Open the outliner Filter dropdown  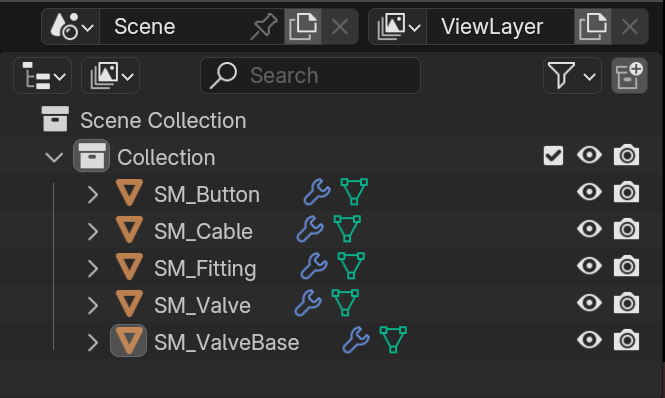[572, 76]
